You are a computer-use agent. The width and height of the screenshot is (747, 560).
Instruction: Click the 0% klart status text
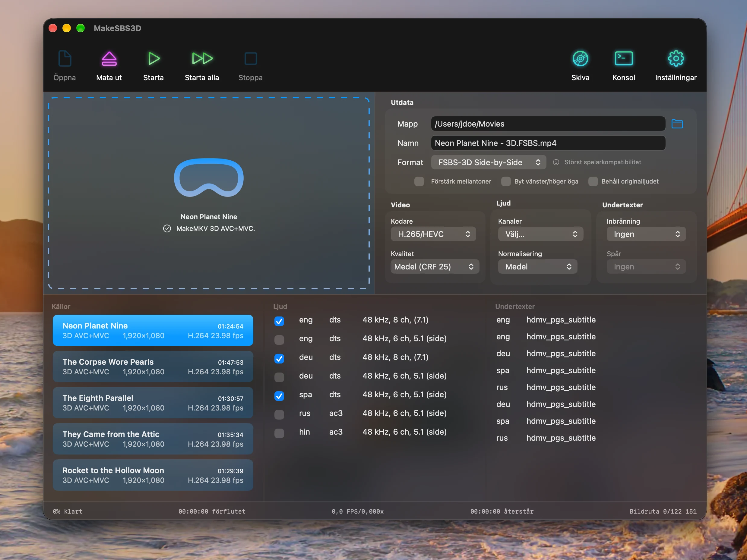click(x=68, y=511)
